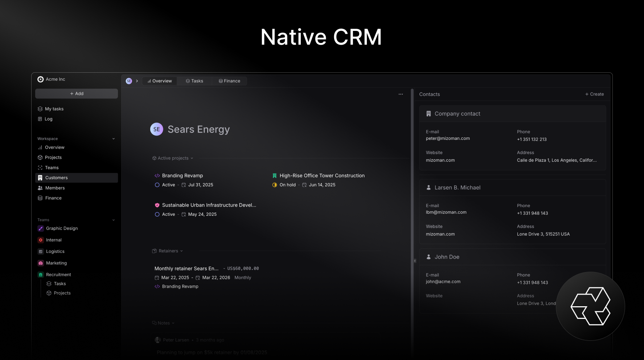Switch to the Finance tab
The height and width of the screenshot is (360, 644).
[230, 81]
